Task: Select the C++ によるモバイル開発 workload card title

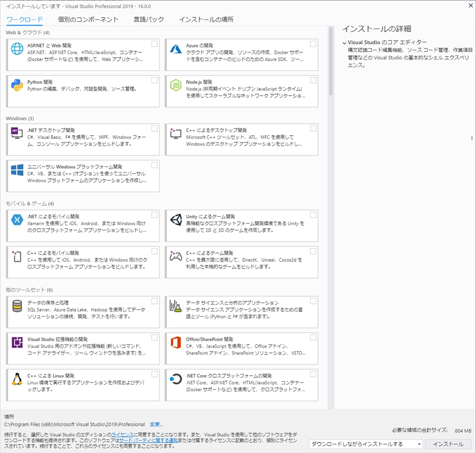Action: [x=53, y=253]
